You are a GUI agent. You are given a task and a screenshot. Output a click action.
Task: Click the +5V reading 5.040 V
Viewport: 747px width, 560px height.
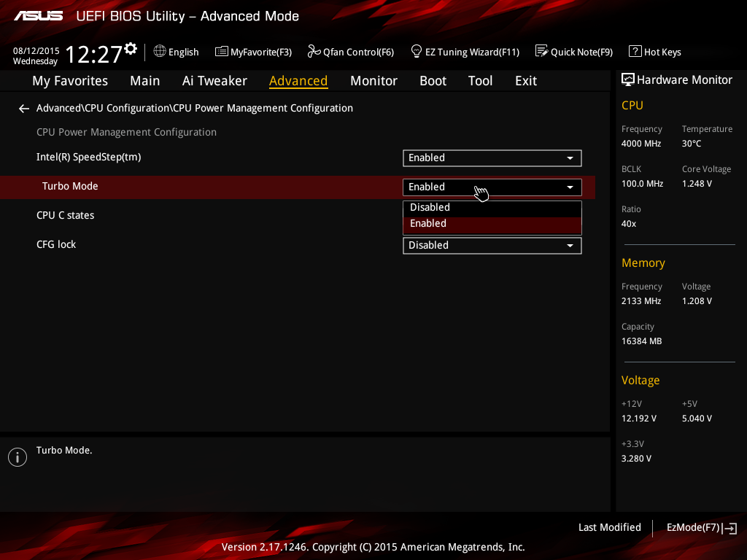coord(697,419)
